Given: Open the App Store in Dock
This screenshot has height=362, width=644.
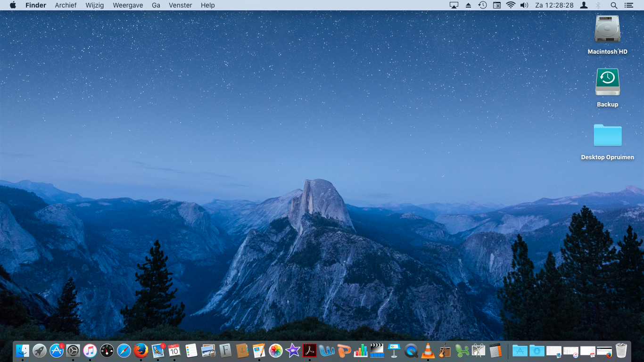Looking at the screenshot, I should [57, 350].
